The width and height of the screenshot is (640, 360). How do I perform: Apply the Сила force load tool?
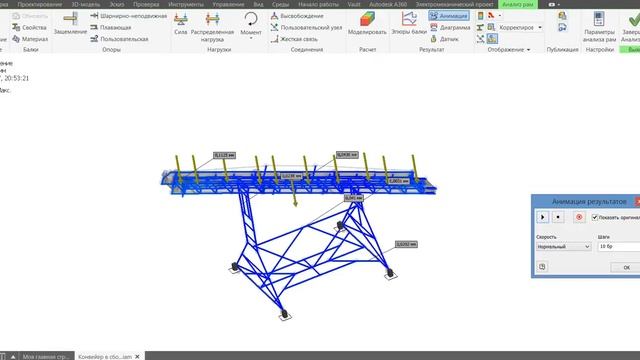[x=180, y=24]
